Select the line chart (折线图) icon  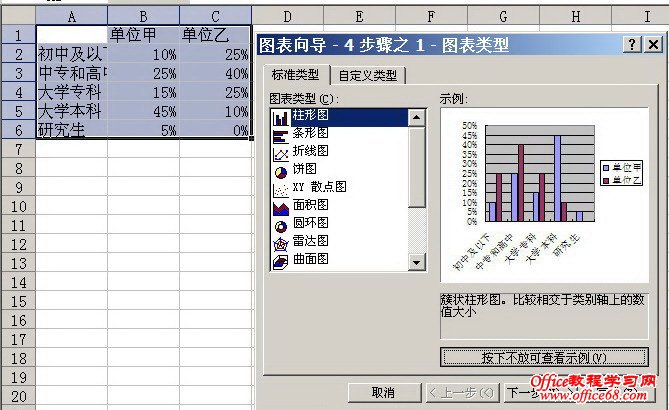pos(281,154)
